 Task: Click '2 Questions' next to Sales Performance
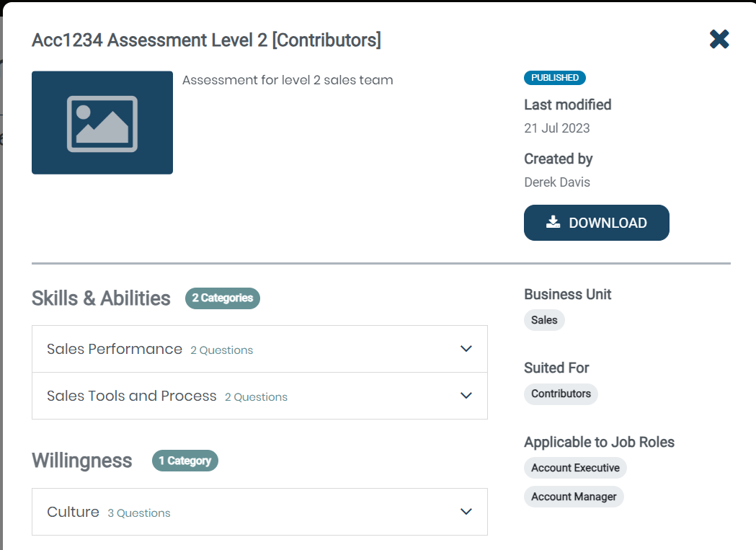(x=222, y=350)
